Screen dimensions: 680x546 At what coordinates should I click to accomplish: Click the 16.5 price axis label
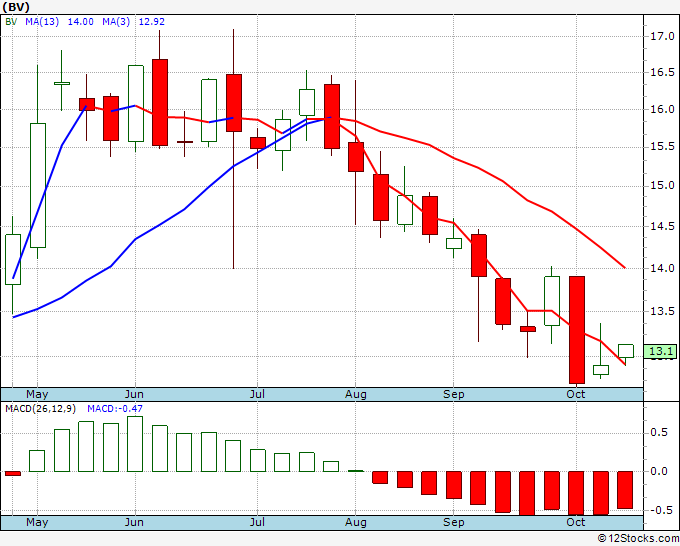click(x=662, y=72)
